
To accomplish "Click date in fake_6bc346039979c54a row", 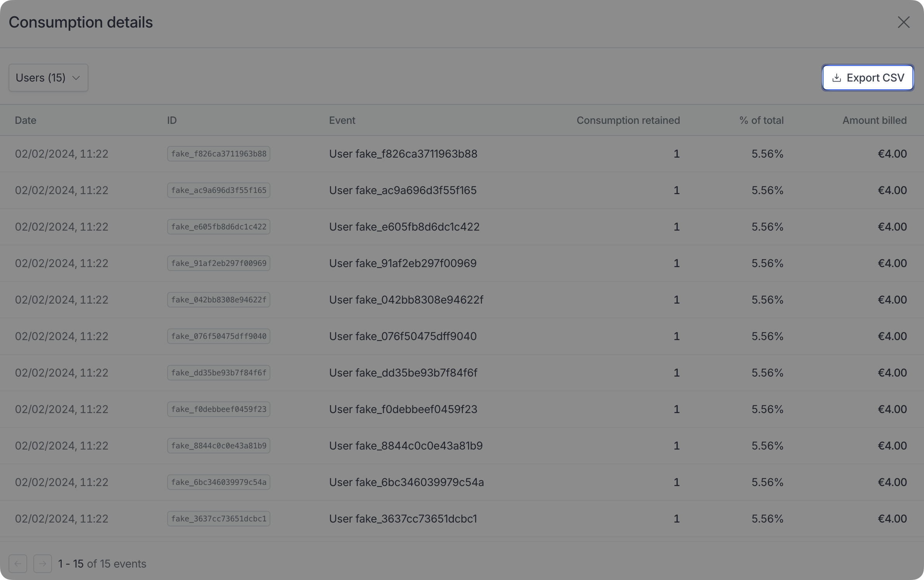I will 62,482.
